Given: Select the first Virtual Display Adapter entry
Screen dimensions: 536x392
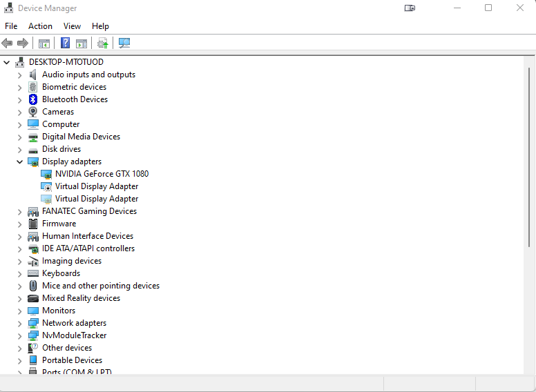Looking at the screenshot, I should point(97,186).
